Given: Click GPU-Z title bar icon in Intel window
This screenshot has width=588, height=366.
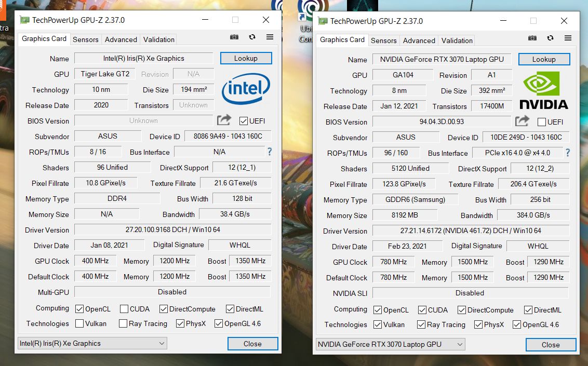Looking at the screenshot, I should point(24,20).
